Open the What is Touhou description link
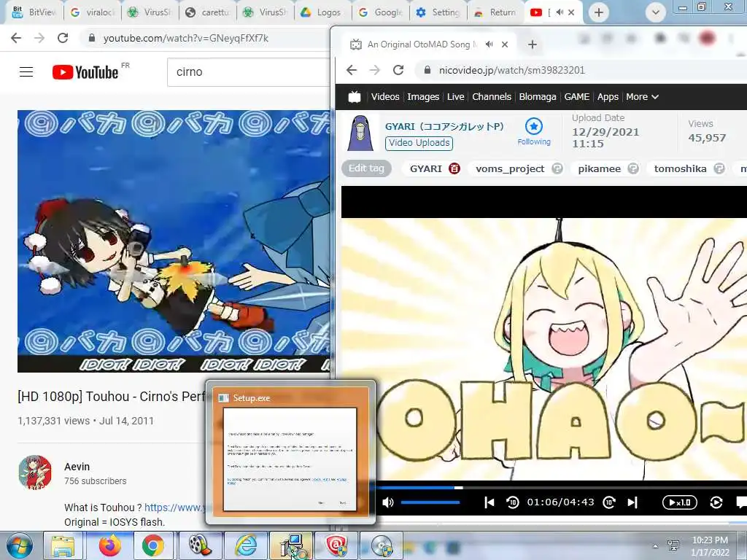This screenshot has height=560, width=747. tap(175, 507)
